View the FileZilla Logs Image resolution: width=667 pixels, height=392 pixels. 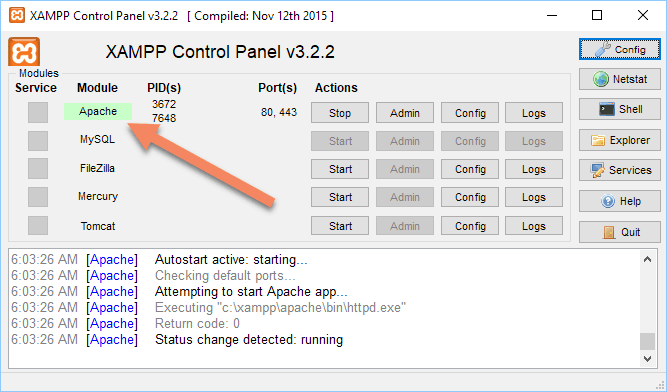(x=534, y=169)
